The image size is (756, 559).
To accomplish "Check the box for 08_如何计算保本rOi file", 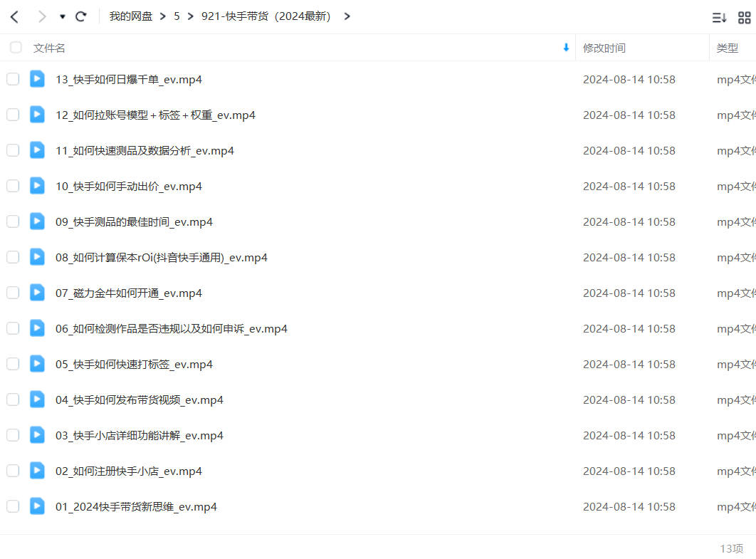I will click(13, 257).
